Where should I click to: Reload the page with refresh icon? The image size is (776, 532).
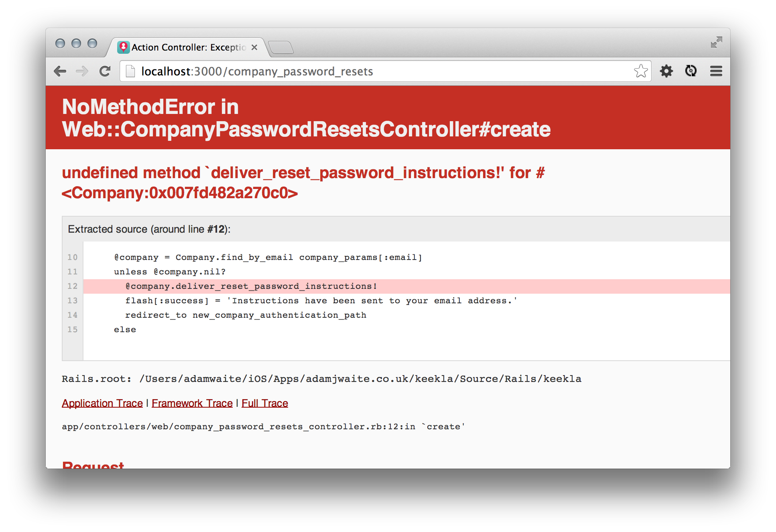click(x=105, y=71)
